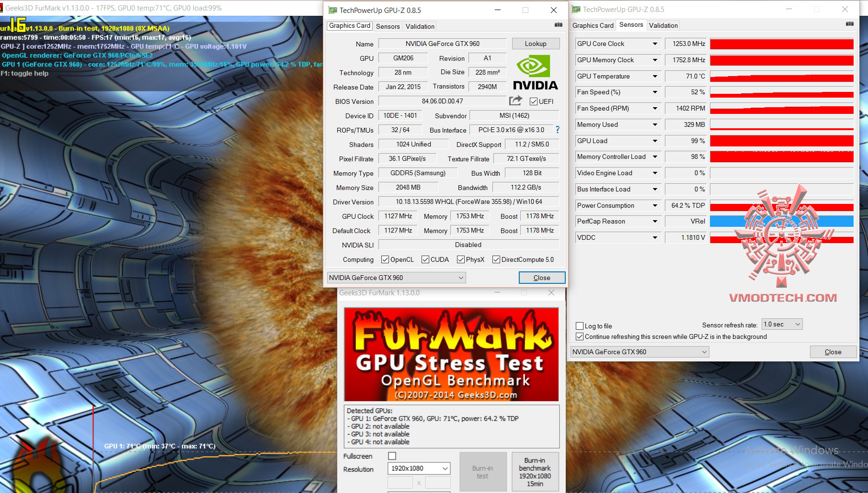Image resolution: width=868 pixels, height=493 pixels.
Task: Click the camera screenshot icon in GPU-Z Sensors window
Action: [850, 24]
